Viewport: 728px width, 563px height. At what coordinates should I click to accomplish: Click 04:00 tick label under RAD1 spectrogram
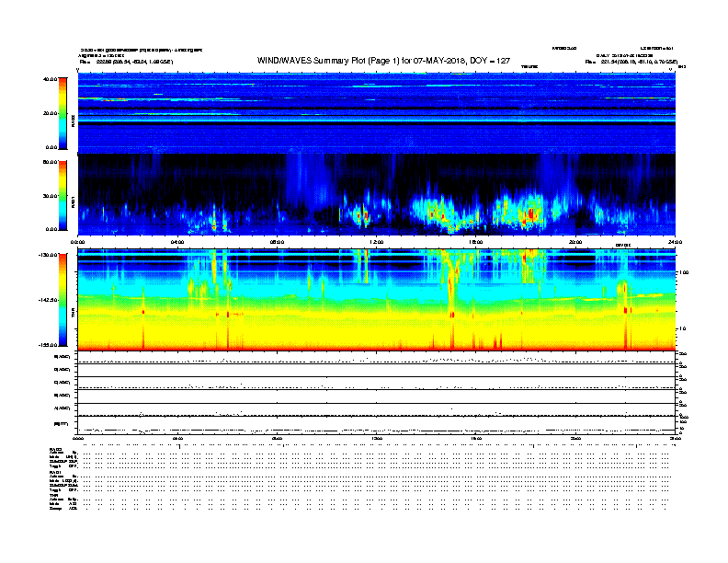click(x=177, y=242)
